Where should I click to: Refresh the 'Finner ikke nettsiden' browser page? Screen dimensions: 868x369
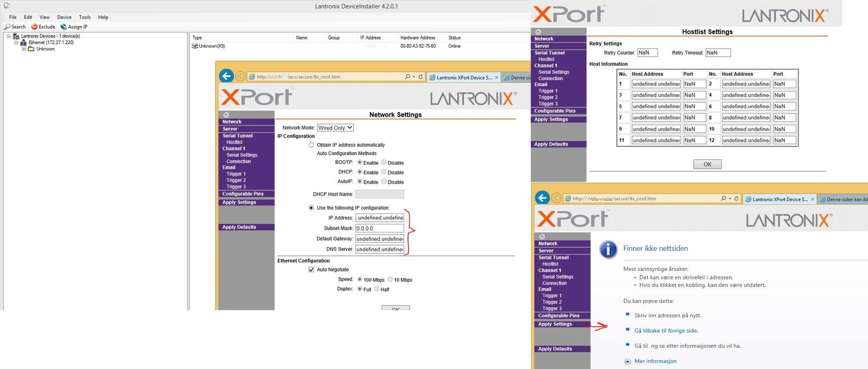[x=737, y=199]
